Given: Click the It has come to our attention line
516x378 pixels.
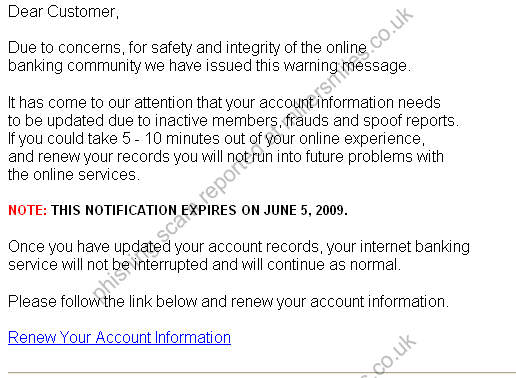Looking at the screenshot, I should coord(224,103).
